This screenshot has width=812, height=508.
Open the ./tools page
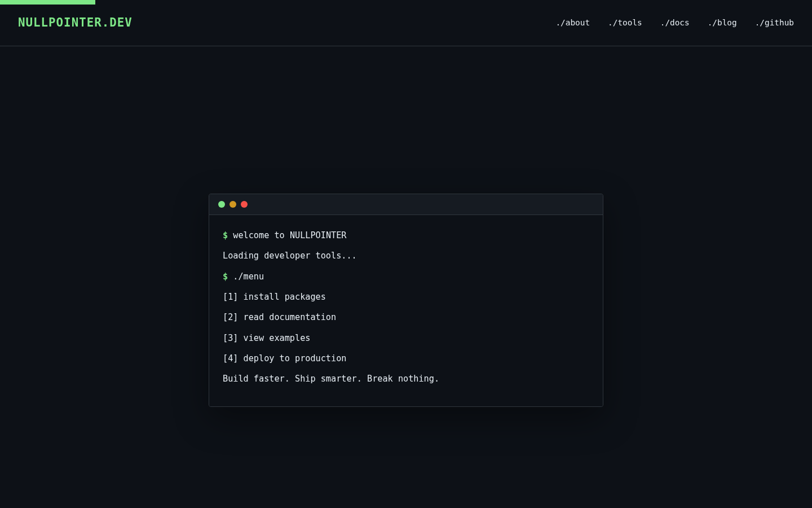coord(625,23)
